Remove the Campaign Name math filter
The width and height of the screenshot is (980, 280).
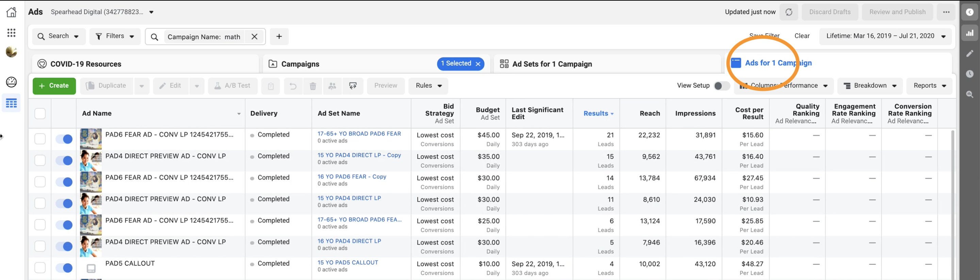(x=255, y=36)
